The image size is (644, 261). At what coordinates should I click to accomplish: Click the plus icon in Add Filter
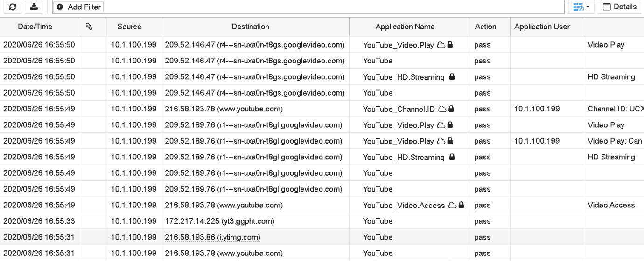point(60,7)
